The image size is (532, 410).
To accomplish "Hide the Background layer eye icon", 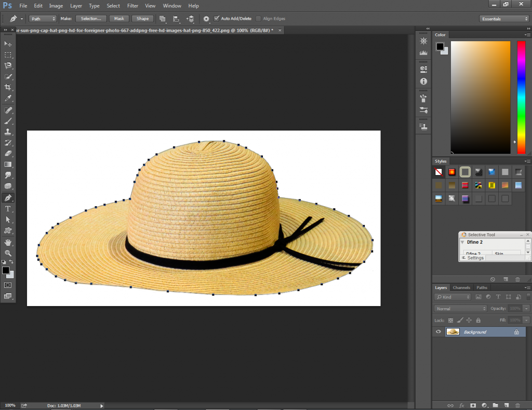I will [x=438, y=332].
